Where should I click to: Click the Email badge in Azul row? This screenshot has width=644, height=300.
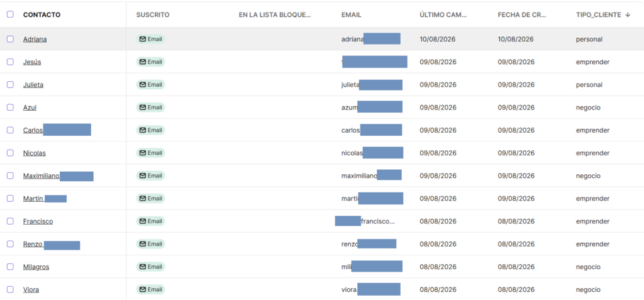pyautogui.click(x=151, y=108)
